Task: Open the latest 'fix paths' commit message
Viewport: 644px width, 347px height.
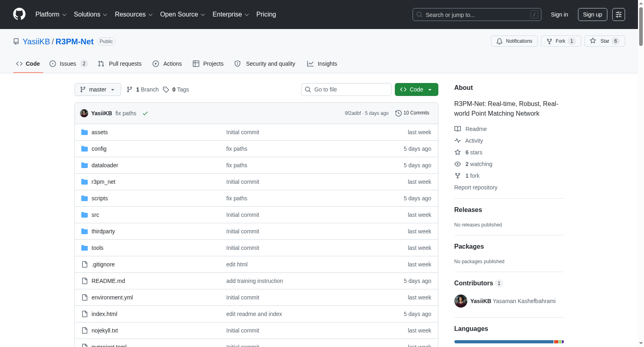Action: [x=126, y=113]
